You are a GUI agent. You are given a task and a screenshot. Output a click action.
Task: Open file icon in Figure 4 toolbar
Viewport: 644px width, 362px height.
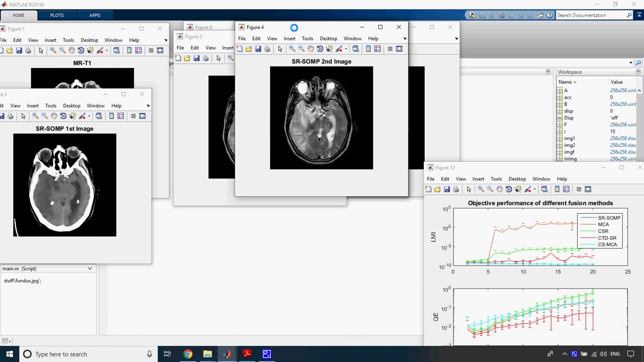point(249,49)
